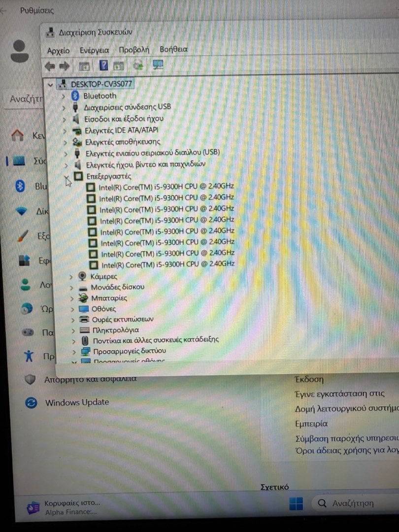Expand Ελεγκτές ήχου, βίντεο και παιχνιδιών
Screen dimensions: 399x532
click(66, 165)
